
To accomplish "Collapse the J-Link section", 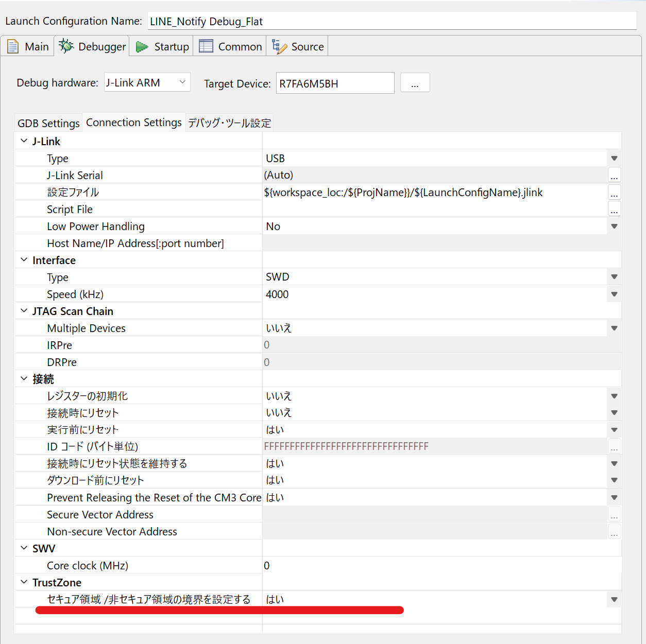I will point(24,141).
